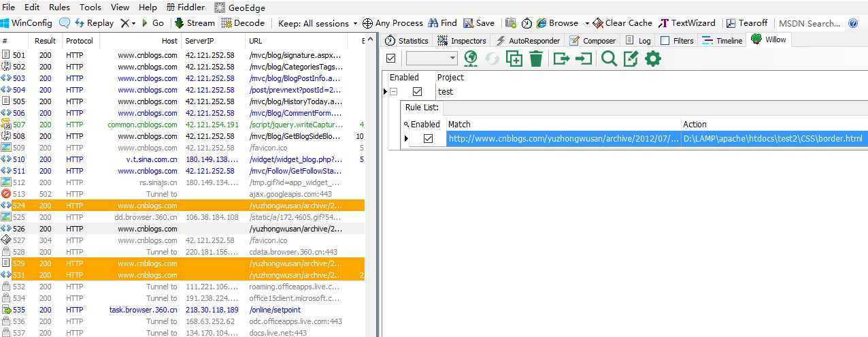
Task: Switch to the Timeline tab
Action: (722, 41)
